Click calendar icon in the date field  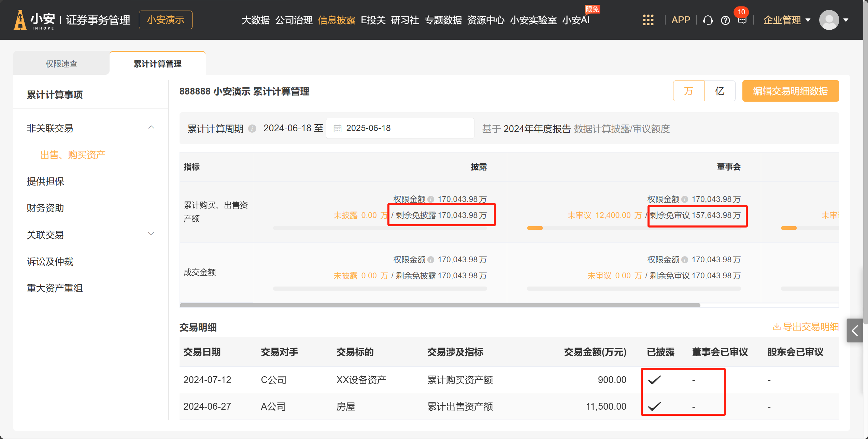click(x=337, y=129)
